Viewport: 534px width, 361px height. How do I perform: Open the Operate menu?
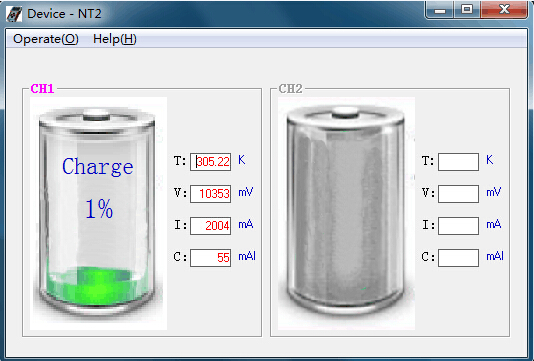(x=46, y=39)
